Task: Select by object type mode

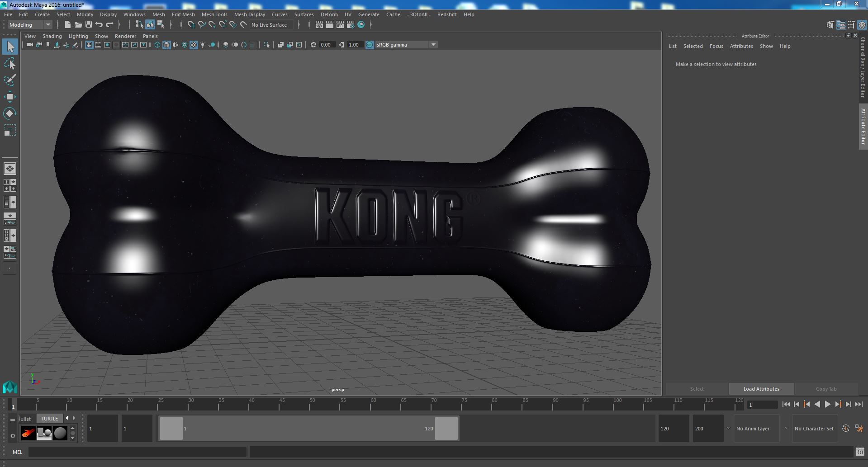Action: coord(150,24)
